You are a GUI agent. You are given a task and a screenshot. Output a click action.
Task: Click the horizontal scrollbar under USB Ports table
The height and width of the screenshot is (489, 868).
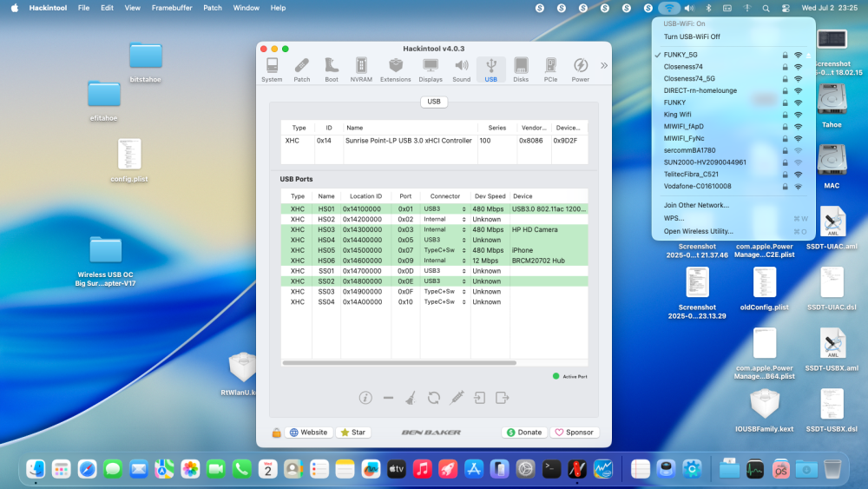click(399, 363)
